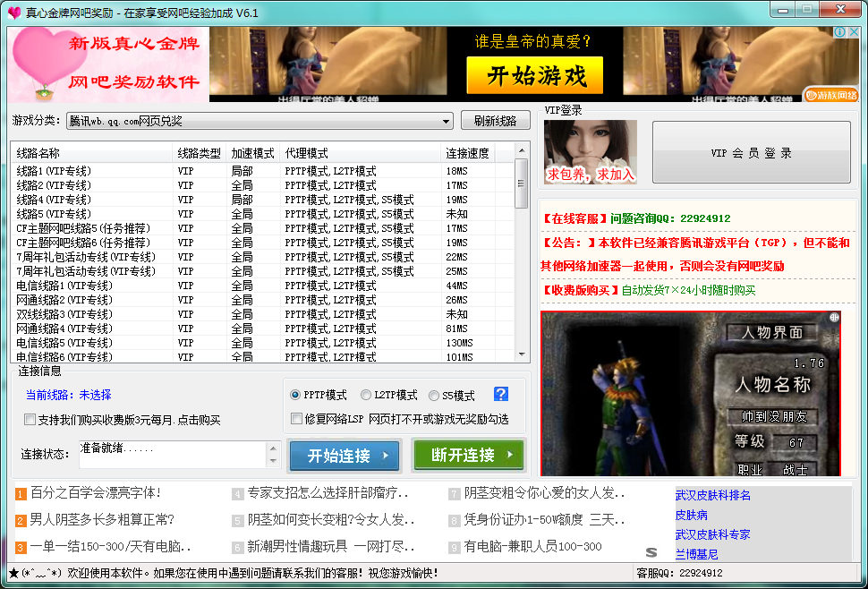868x589 pixels.
Task: Select row 网通线路4(VIP专线)
Action: [262, 329]
